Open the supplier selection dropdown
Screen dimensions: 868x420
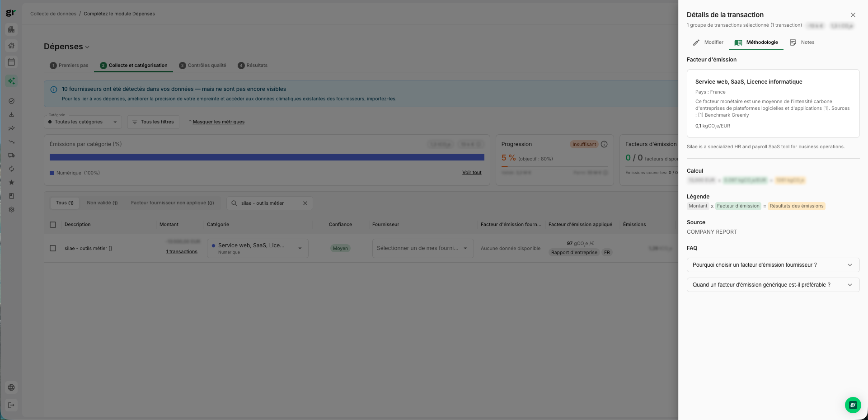(423, 248)
